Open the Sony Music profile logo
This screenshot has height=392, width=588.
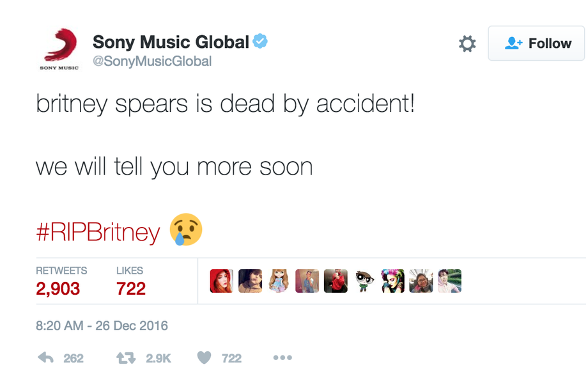tap(59, 49)
